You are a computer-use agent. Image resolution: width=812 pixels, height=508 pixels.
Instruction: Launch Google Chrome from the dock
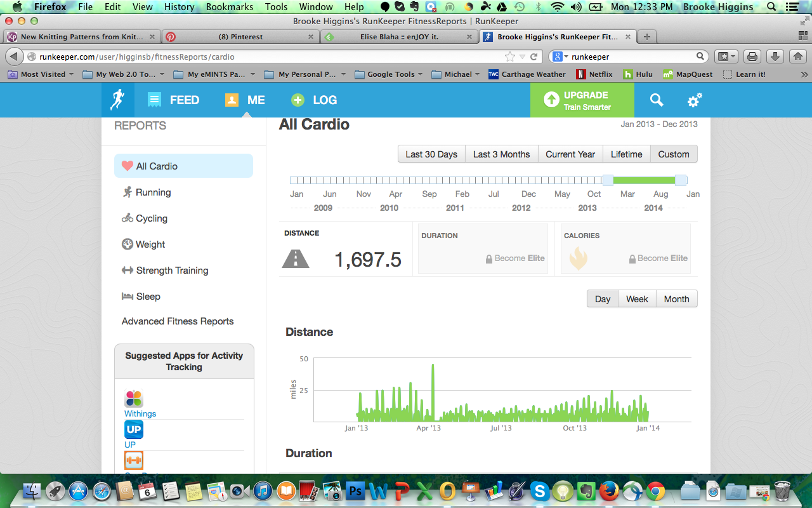[655, 491]
